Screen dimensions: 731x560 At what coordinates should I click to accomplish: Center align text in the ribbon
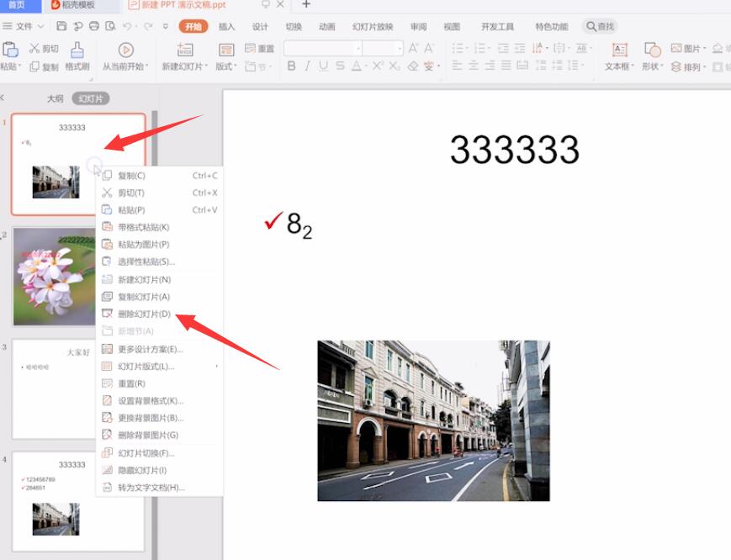(x=474, y=66)
